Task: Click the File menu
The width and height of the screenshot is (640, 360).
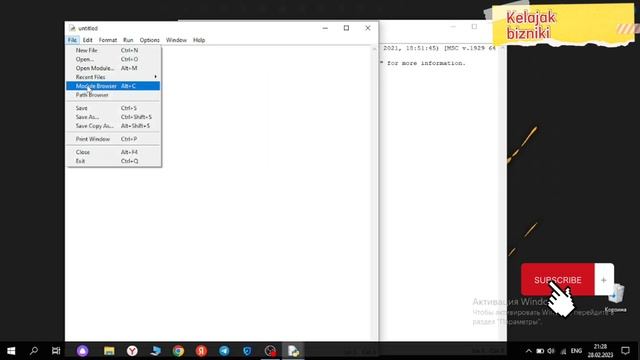Action: [72, 40]
